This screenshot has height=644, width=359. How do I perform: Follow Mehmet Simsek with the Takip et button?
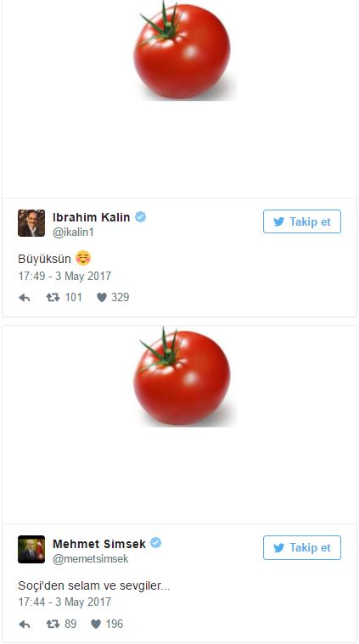click(302, 547)
